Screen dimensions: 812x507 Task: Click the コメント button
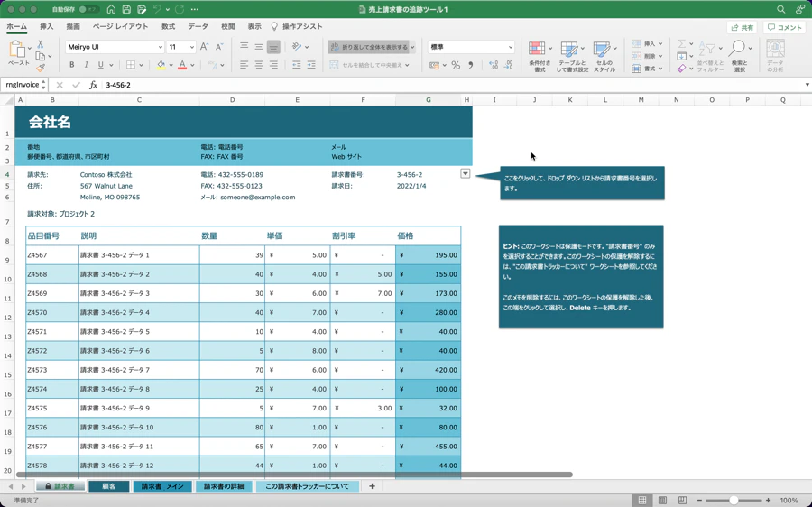[784, 27]
